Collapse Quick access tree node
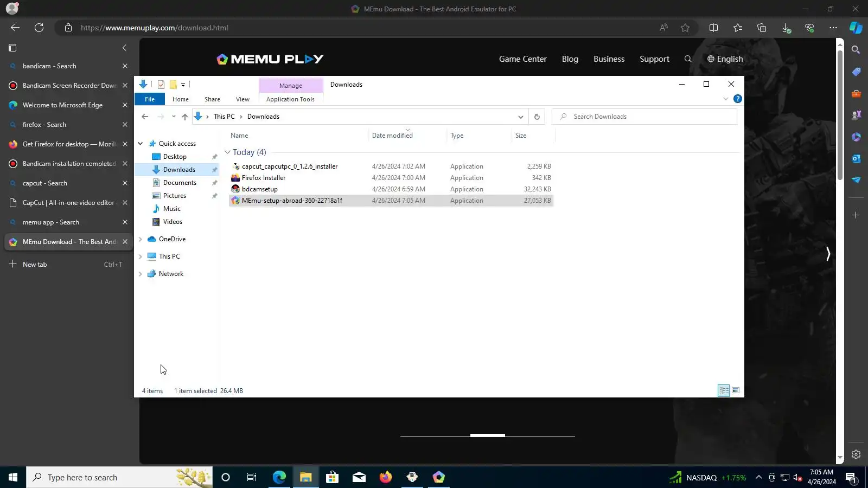This screenshot has height=488, width=868. tap(141, 144)
